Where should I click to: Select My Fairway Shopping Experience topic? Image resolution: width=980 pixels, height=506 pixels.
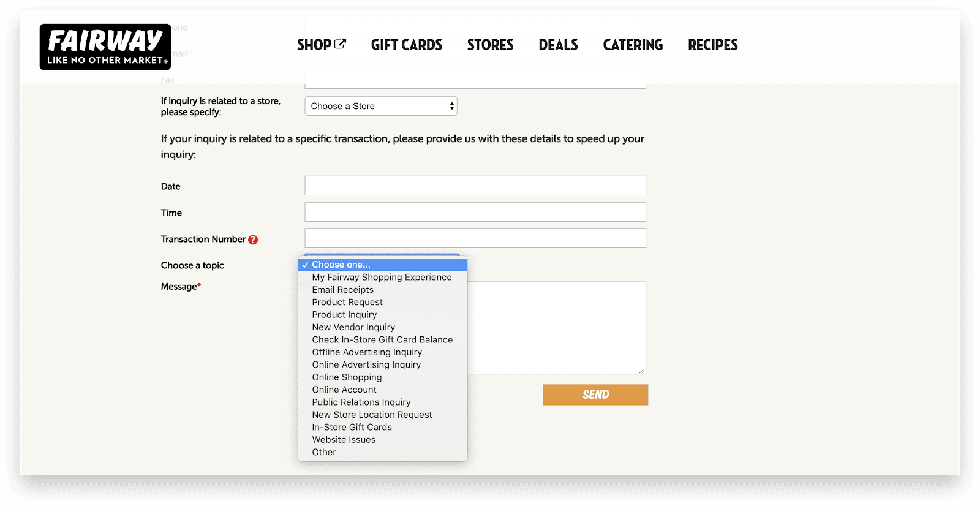383,278
